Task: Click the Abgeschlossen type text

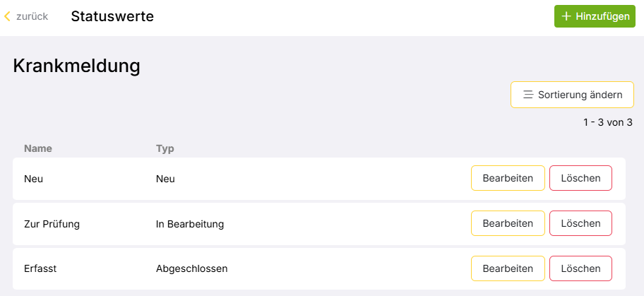Action: pos(191,268)
